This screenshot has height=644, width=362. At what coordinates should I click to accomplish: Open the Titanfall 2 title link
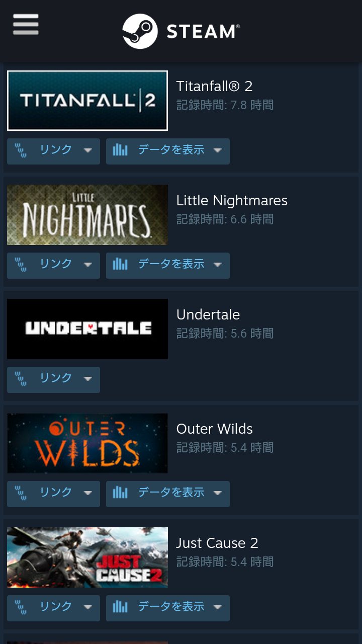tap(214, 86)
